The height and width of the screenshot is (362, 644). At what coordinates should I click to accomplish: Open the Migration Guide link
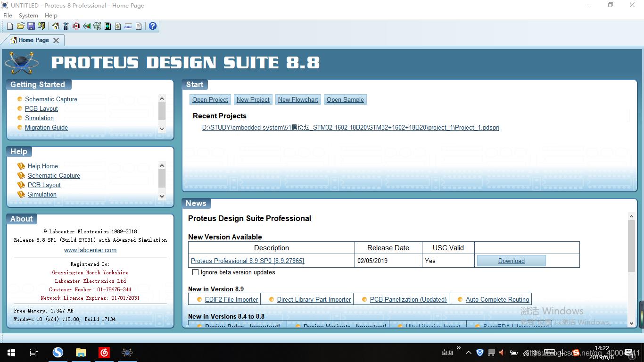[46, 127]
